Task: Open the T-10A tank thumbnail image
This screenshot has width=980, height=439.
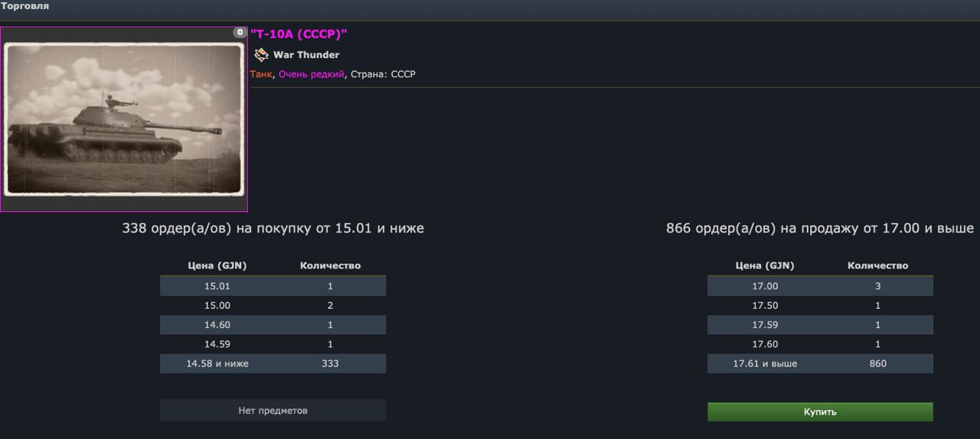Action: pos(124,119)
